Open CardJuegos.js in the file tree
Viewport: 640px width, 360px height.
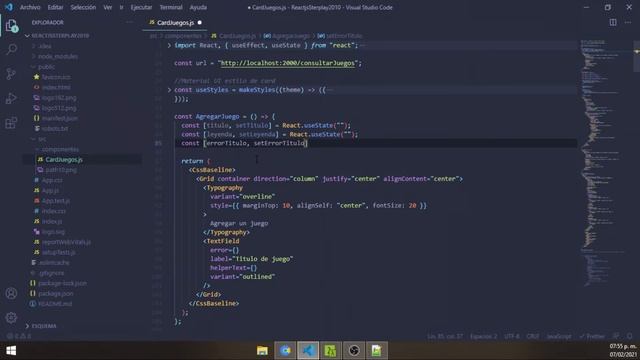pos(64,160)
